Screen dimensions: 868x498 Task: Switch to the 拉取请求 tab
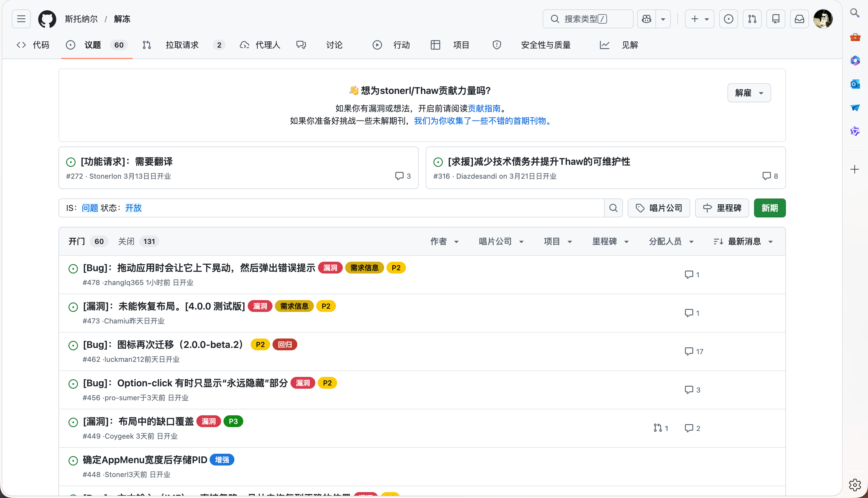[x=182, y=45]
